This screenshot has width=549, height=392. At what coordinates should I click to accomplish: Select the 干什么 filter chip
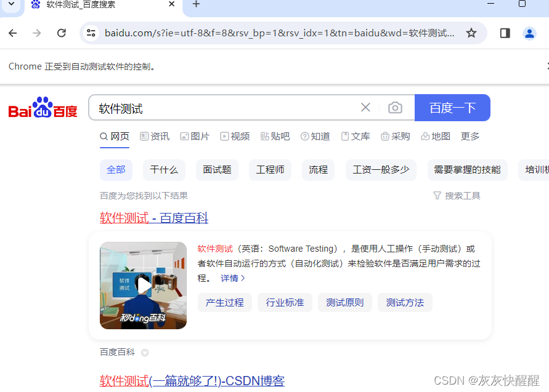tap(164, 170)
